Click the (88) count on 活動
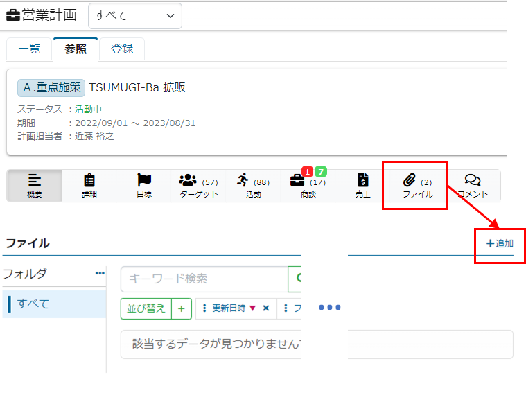526x420 pixels. (x=262, y=182)
